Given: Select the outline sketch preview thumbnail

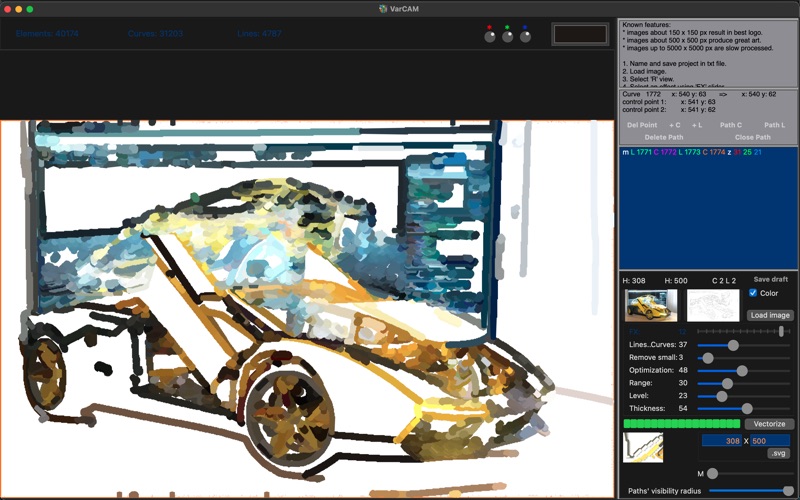Looking at the screenshot, I should click(713, 305).
